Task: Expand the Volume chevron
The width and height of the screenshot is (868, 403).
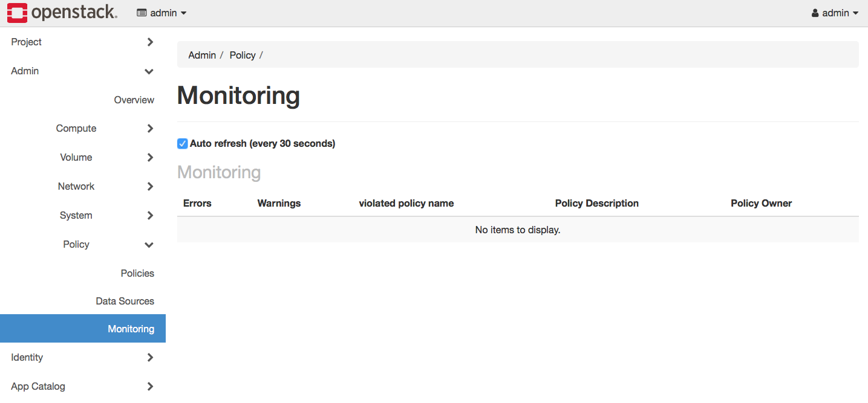Action: click(x=150, y=157)
